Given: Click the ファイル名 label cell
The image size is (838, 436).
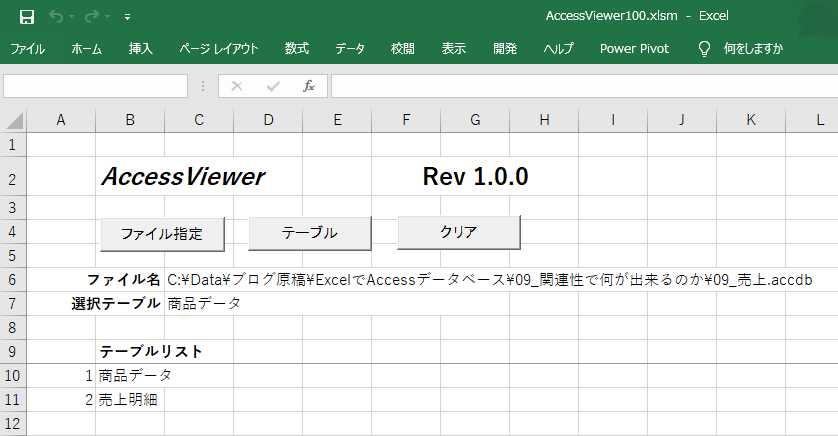Looking at the screenshot, I should [123, 279].
